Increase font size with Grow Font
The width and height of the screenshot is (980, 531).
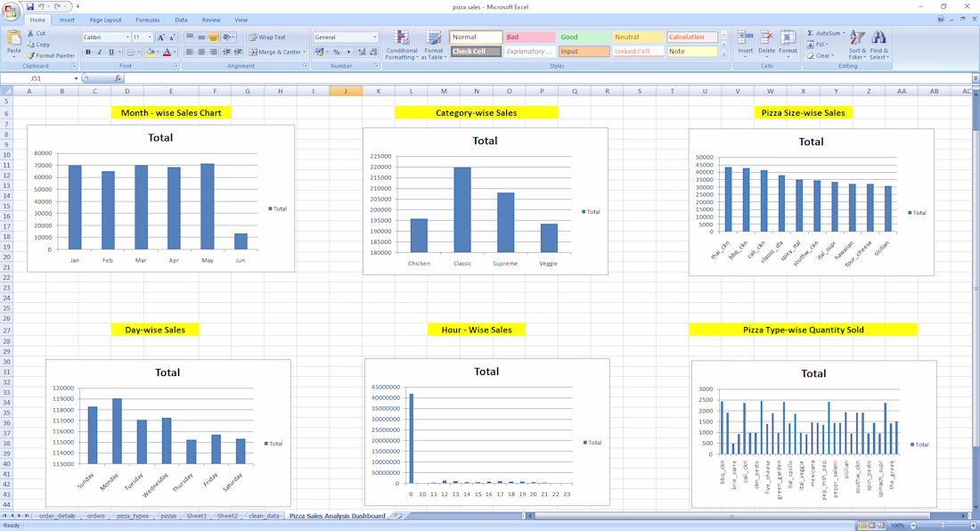coord(160,37)
